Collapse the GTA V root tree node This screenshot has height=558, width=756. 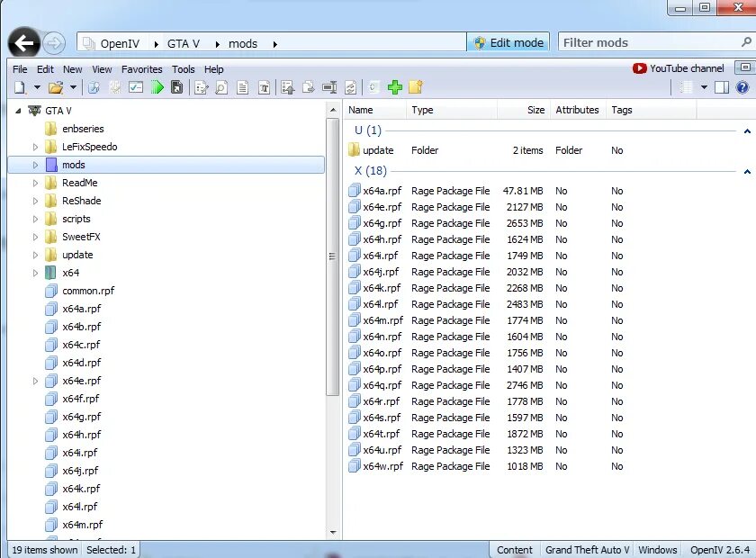pos(18,111)
